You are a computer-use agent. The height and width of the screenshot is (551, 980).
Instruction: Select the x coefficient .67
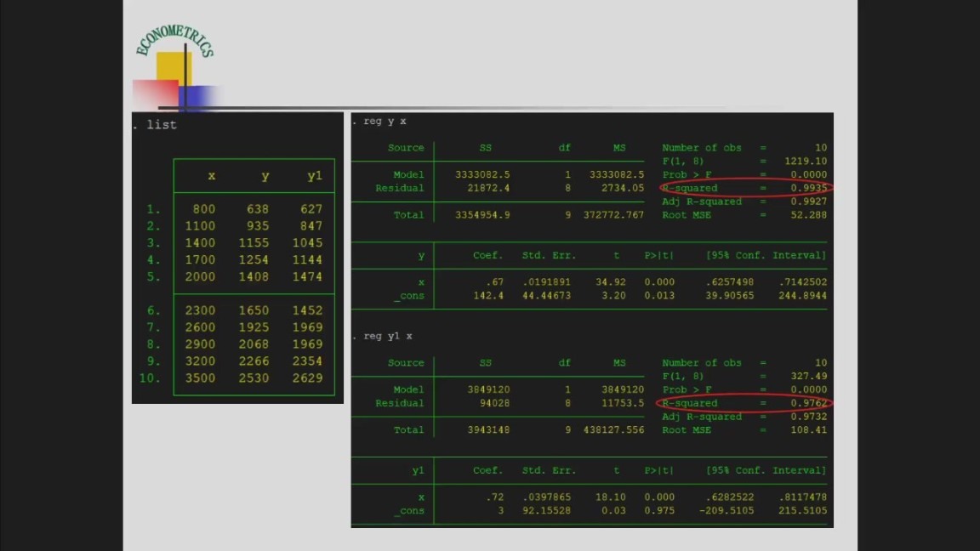point(495,282)
